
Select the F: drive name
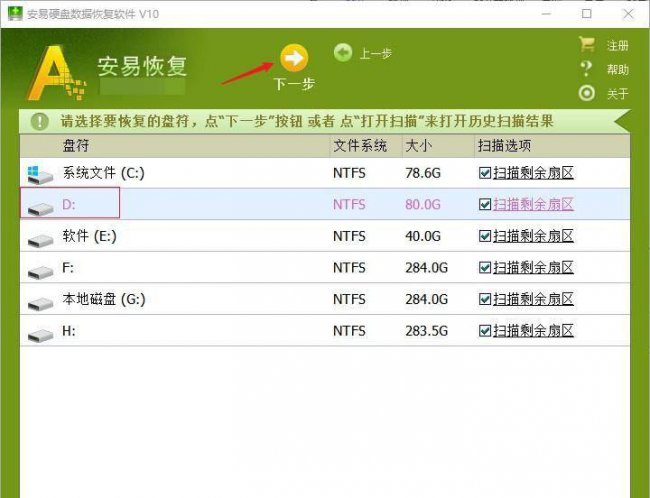point(68,267)
